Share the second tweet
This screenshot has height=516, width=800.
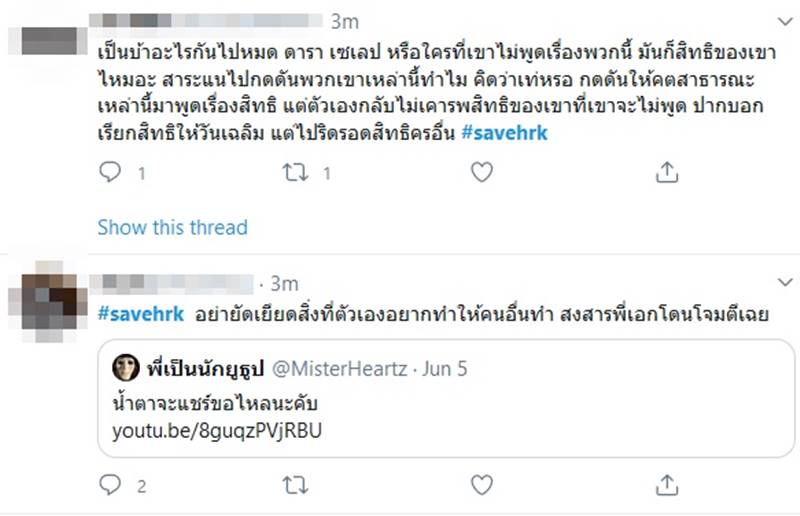[x=667, y=486]
